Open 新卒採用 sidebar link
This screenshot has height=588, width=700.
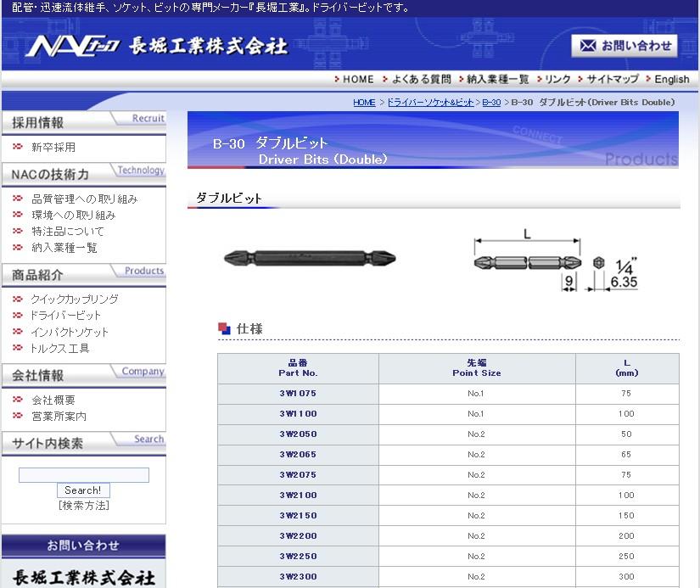pos(53,148)
